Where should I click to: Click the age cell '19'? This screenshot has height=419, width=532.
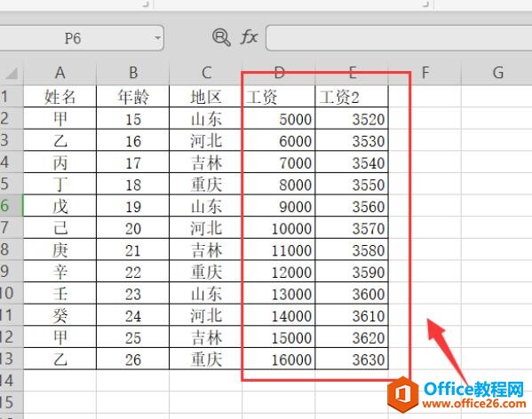pyautogui.click(x=133, y=206)
